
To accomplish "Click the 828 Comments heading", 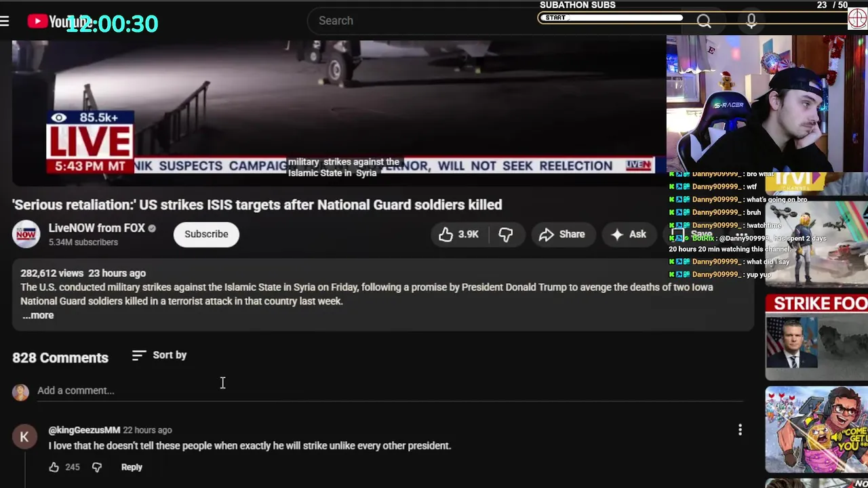I will [x=60, y=358].
